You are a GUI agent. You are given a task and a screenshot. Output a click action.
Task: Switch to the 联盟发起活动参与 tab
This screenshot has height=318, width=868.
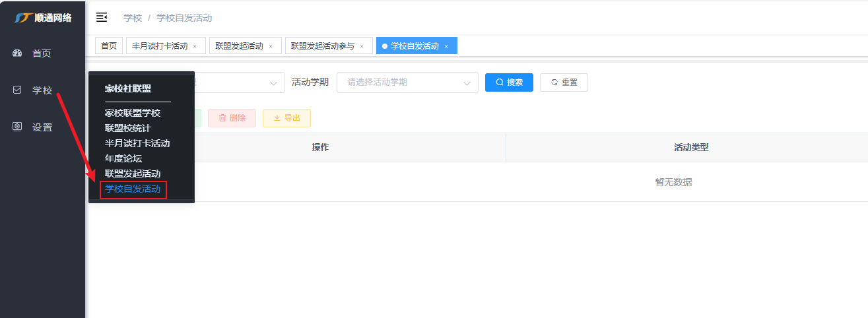click(x=323, y=46)
